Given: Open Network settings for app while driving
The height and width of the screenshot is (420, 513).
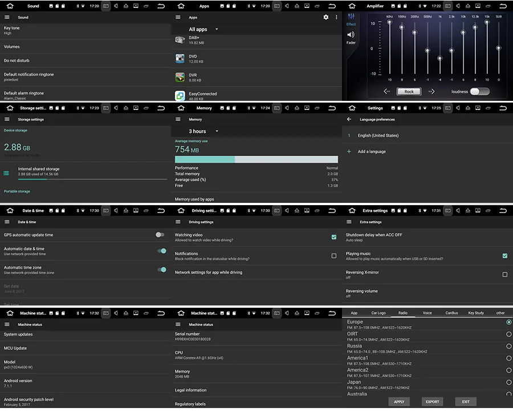Looking at the screenshot, I should click(256, 272).
